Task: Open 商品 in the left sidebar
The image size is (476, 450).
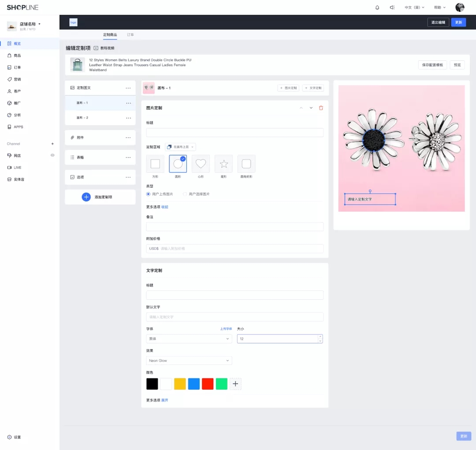Action: click(x=17, y=56)
